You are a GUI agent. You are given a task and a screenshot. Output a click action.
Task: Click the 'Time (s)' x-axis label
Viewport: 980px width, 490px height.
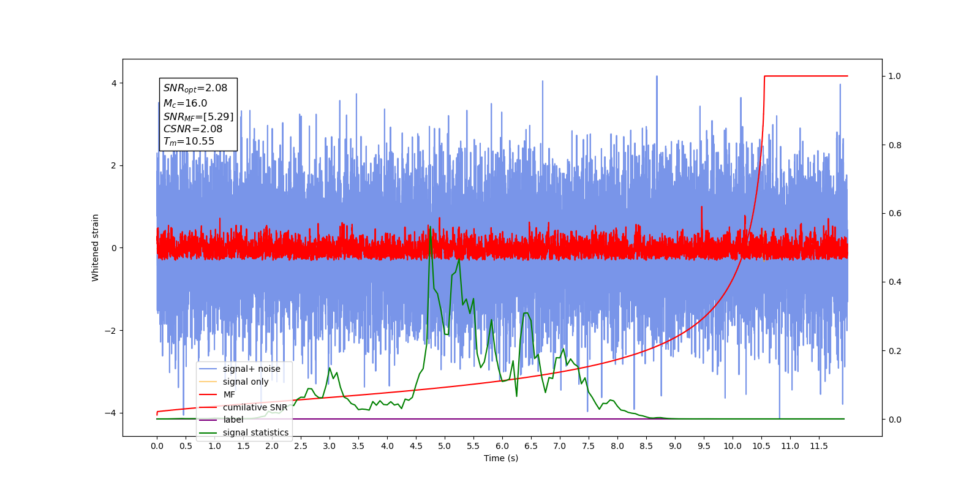pyautogui.click(x=501, y=458)
